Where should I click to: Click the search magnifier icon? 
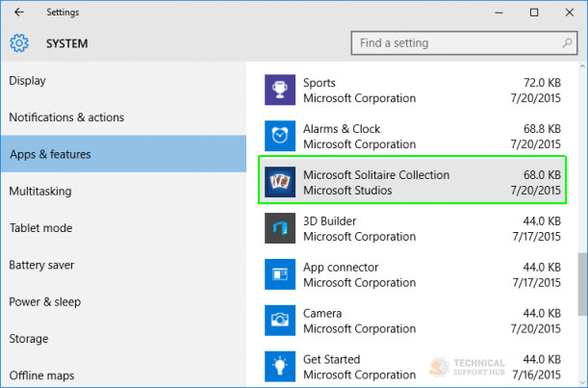click(567, 43)
